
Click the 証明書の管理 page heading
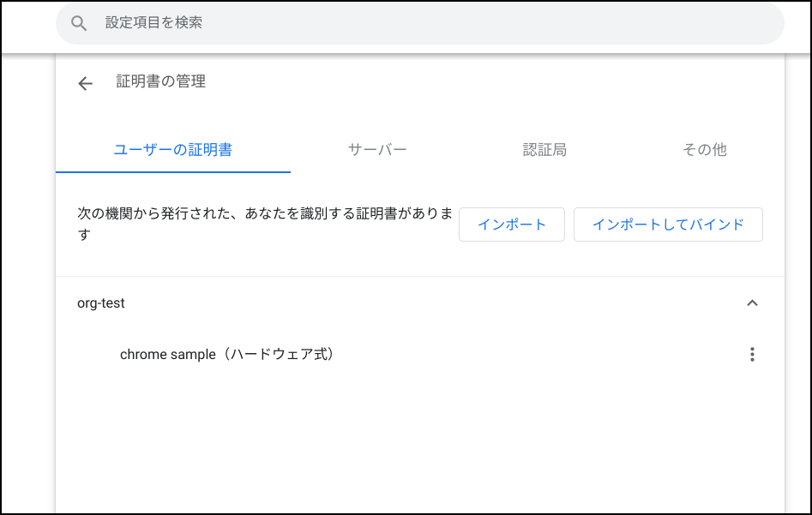161,82
